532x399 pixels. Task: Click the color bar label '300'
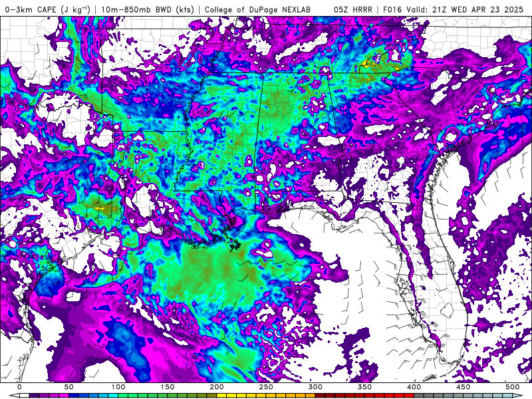point(315,387)
